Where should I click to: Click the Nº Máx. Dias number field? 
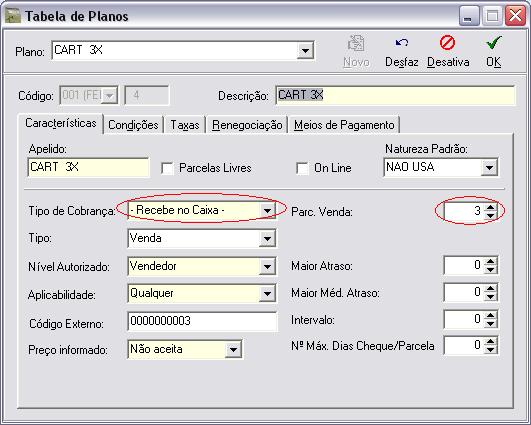point(464,346)
